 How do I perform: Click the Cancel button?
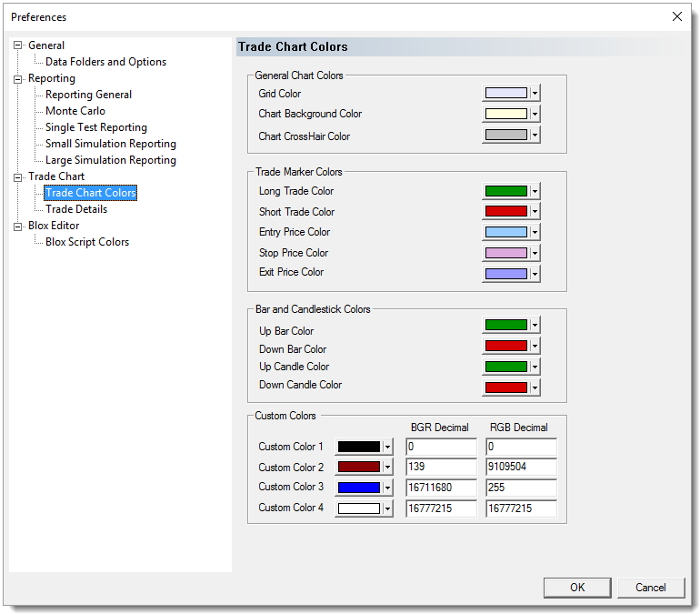click(x=650, y=588)
